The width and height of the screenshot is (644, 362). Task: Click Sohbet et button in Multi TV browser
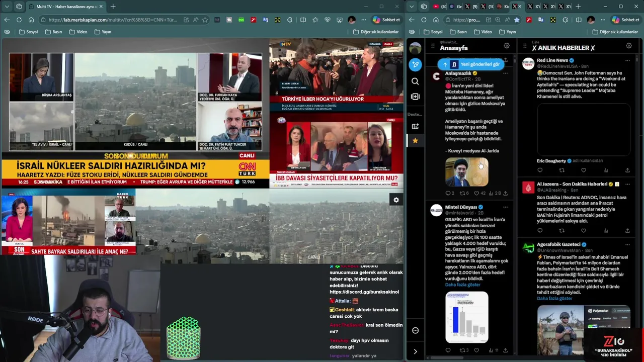tap(386, 20)
